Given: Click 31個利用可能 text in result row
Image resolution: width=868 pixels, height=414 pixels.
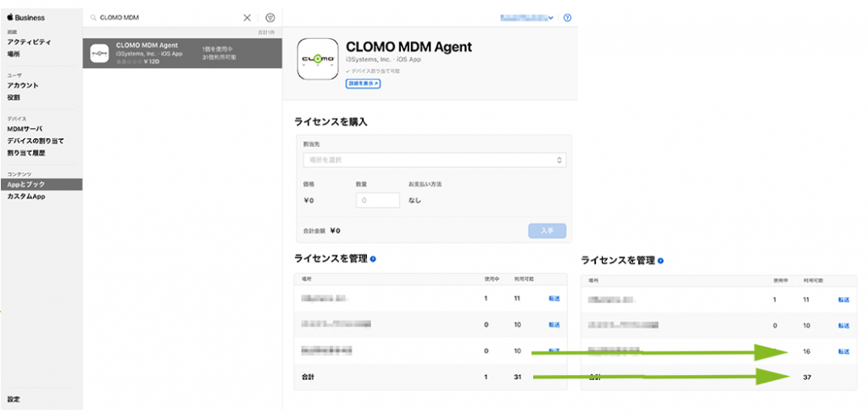Looking at the screenshot, I should pyautogui.click(x=220, y=57).
